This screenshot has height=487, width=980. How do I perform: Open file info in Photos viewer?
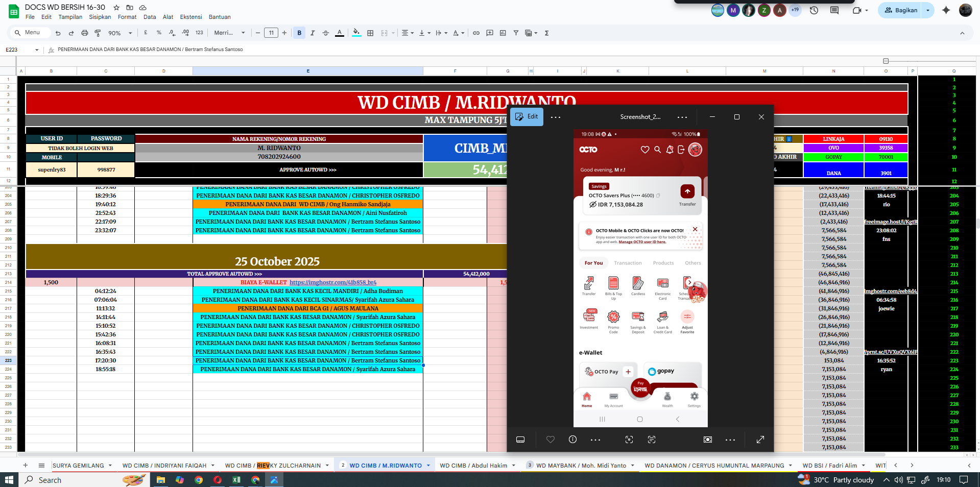pyautogui.click(x=572, y=440)
